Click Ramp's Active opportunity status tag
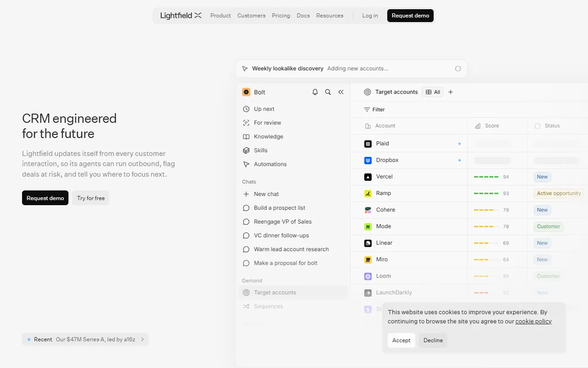The width and height of the screenshot is (588, 368). (x=559, y=193)
